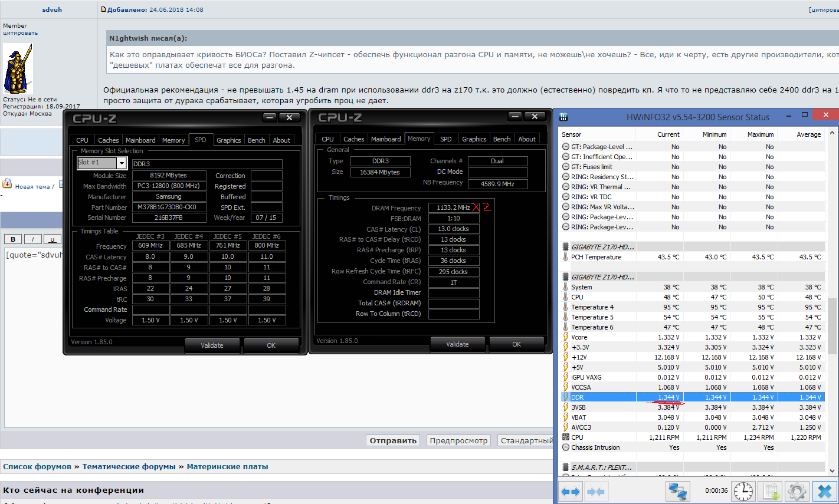Toggle underline with the u button
Image resolution: width=839 pixels, height=504 pixels.
53,239
